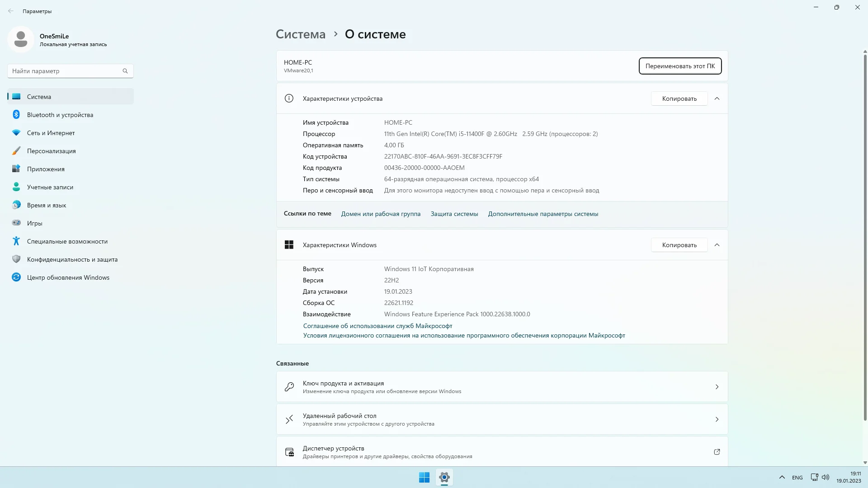Open the Apps section icon

(x=16, y=169)
